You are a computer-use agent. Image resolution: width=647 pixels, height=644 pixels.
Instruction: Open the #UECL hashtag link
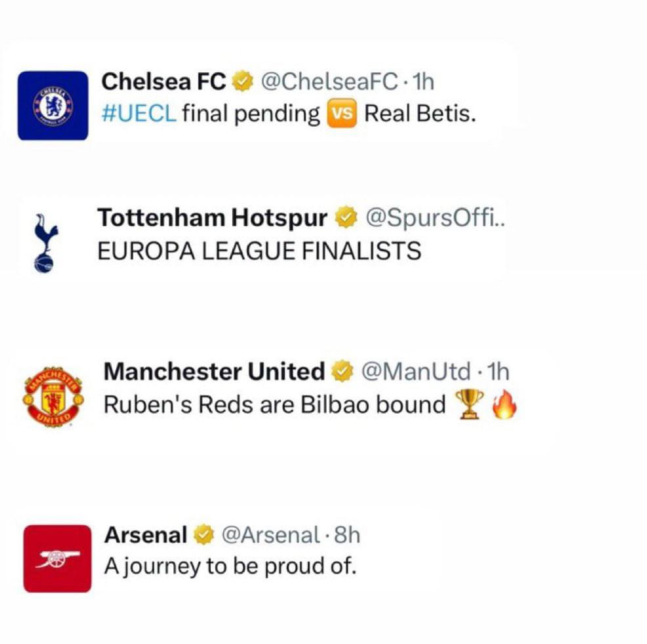pos(139,114)
